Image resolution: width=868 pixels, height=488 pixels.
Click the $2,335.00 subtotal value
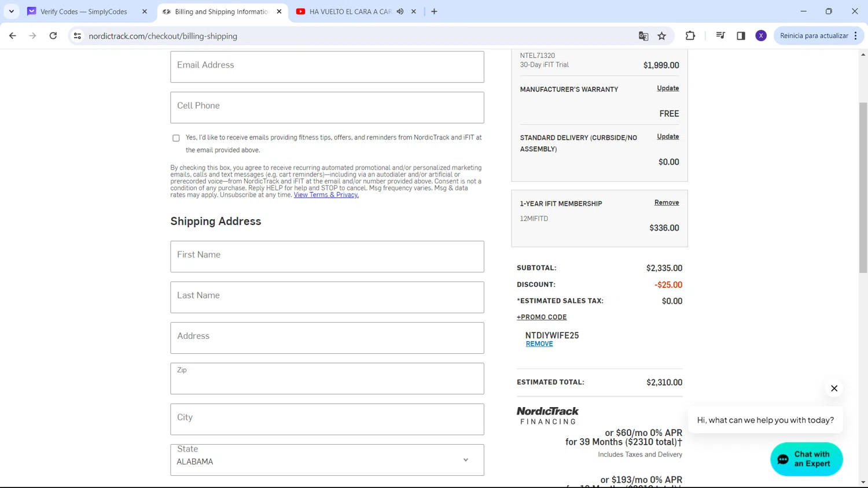pos(664,268)
